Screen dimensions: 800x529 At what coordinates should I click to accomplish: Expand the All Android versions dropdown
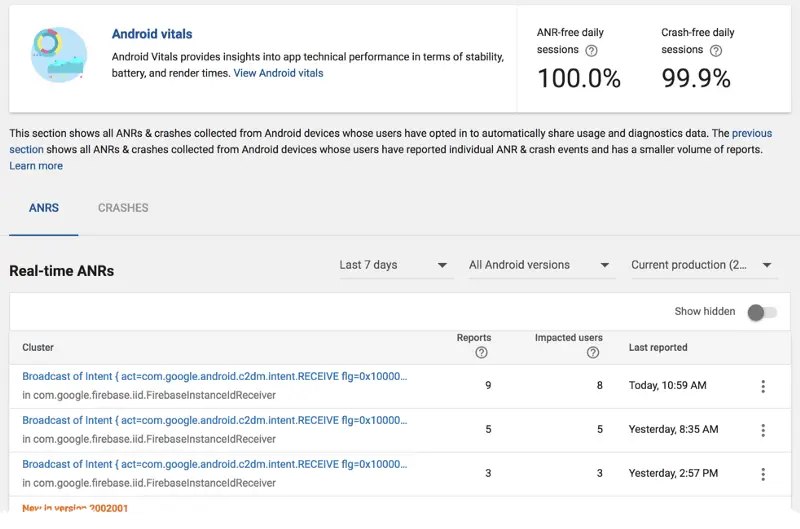pyautogui.click(x=540, y=265)
